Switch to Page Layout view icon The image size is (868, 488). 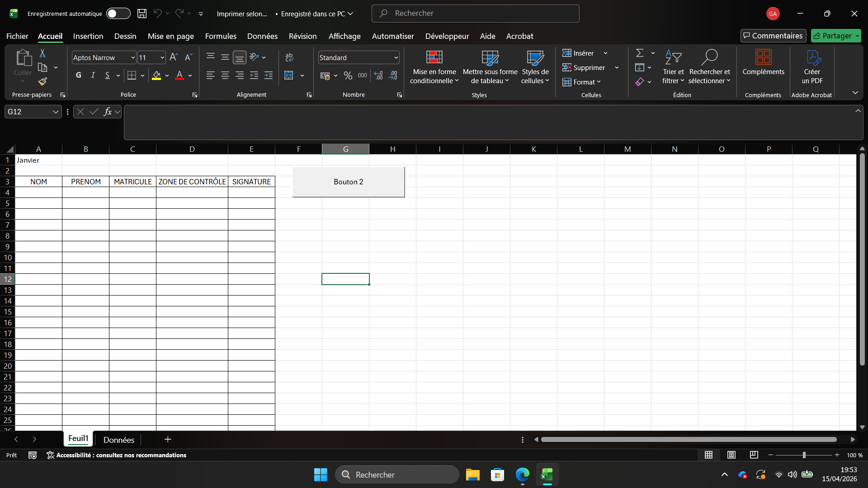pyautogui.click(x=731, y=455)
